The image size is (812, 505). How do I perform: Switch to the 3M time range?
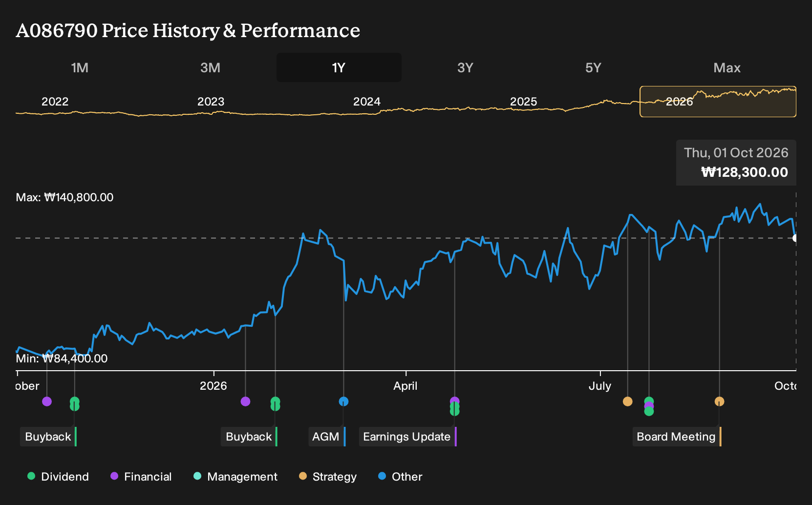210,67
